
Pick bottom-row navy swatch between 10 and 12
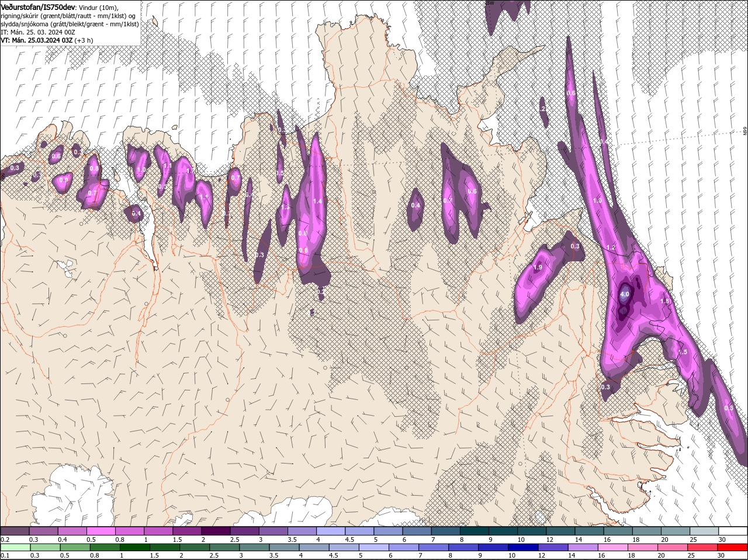pos(524,547)
